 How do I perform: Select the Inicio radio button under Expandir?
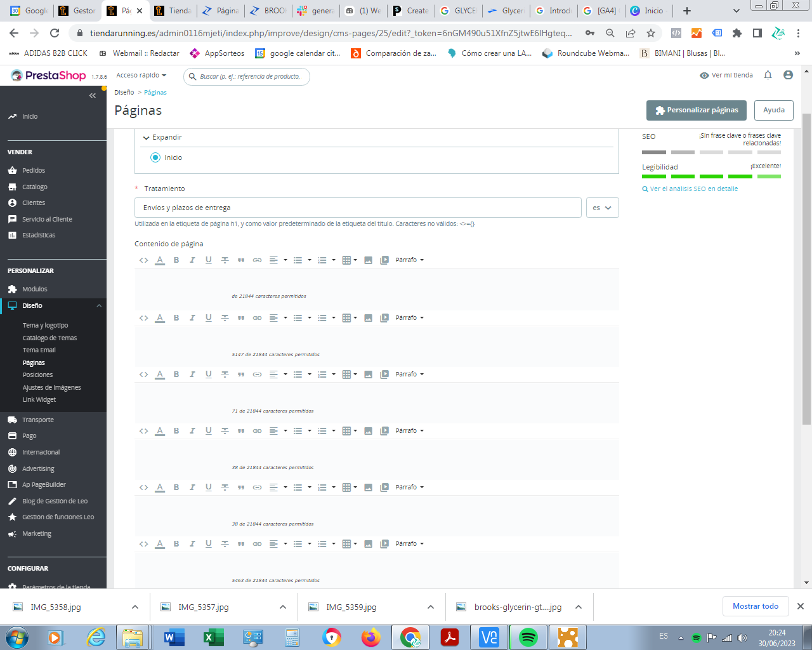pos(155,157)
